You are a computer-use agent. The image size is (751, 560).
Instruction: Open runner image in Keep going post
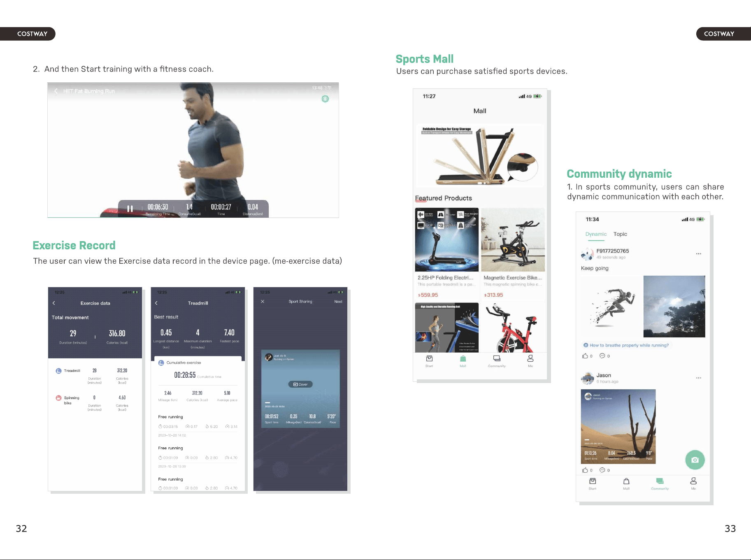pos(612,307)
